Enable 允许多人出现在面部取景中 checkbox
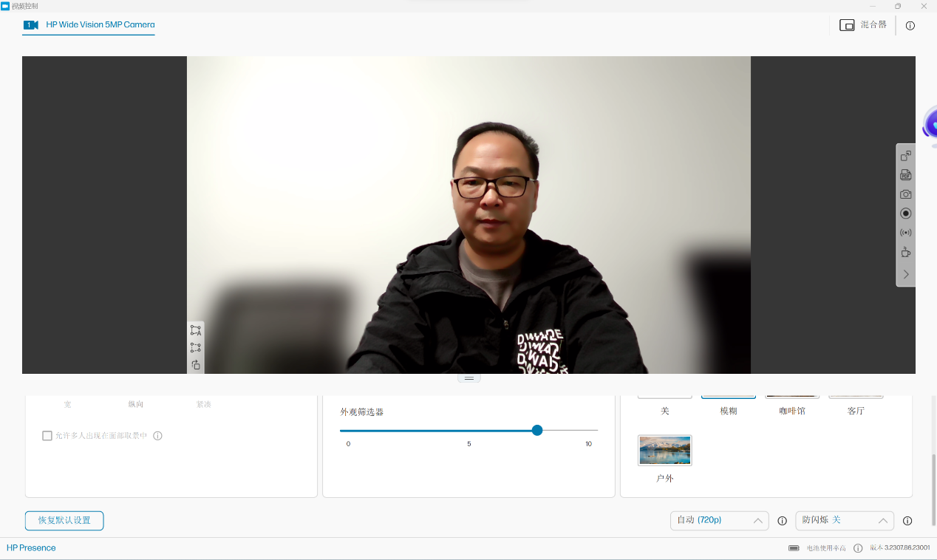Image resolution: width=937 pixels, height=560 pixels. tap(47, 436)
